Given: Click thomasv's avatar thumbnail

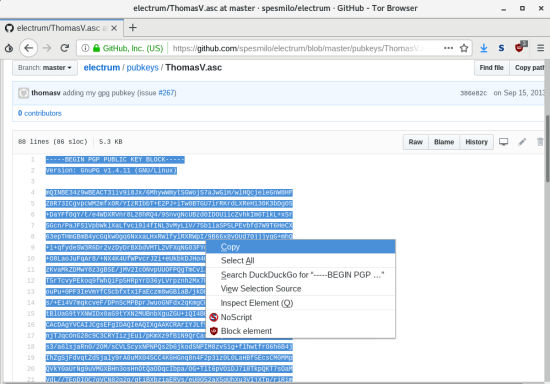Looking at the screenshot, I should pos(24,93).
